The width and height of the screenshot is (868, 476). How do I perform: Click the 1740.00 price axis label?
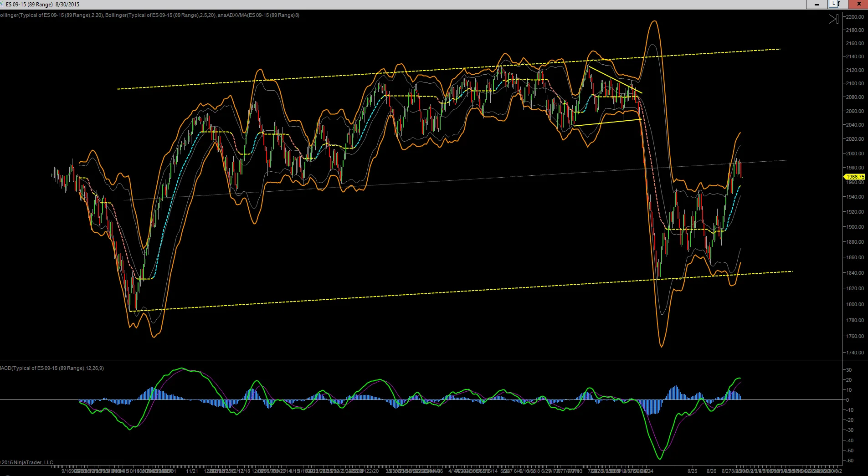(855, 353)
